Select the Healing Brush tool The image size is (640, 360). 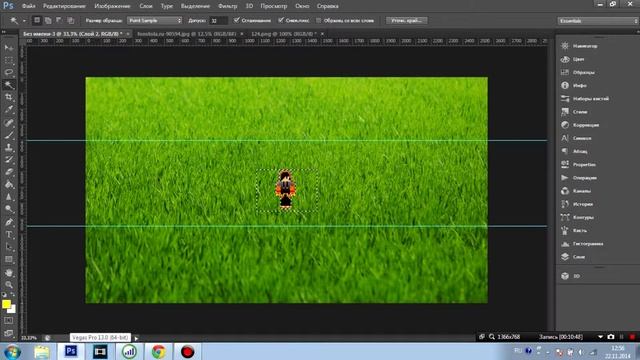(9, 122)
